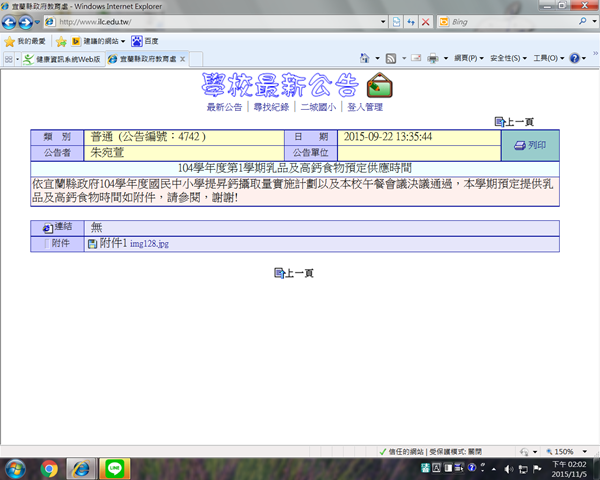Click the 最新公告 navigation link

click(224, 107)
